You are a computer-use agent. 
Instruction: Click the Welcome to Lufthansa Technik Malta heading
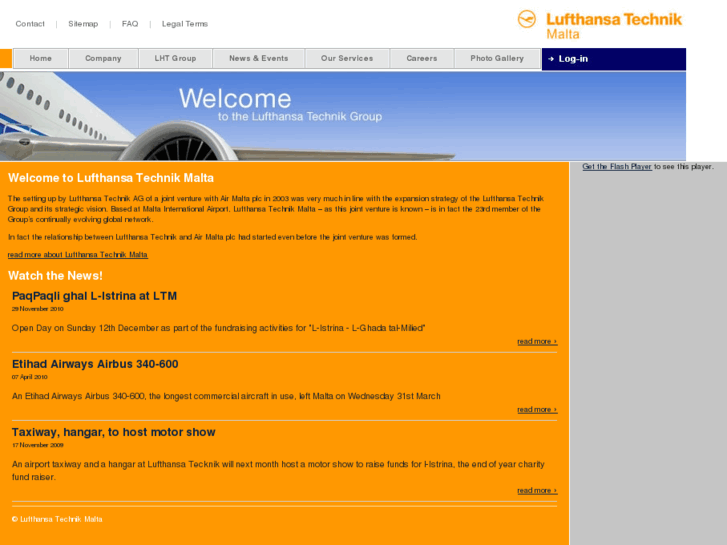pos(111,178)
